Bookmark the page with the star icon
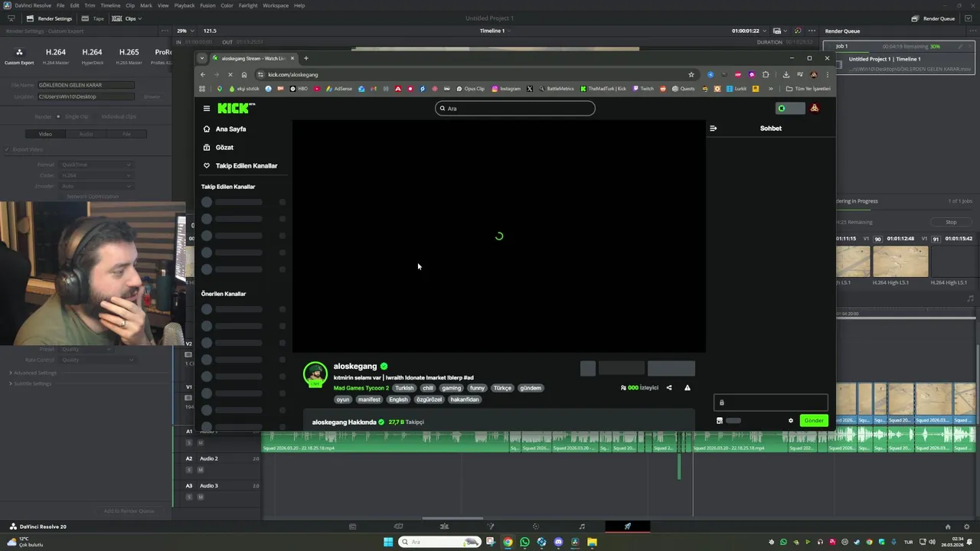 click(x=691, y=74)
